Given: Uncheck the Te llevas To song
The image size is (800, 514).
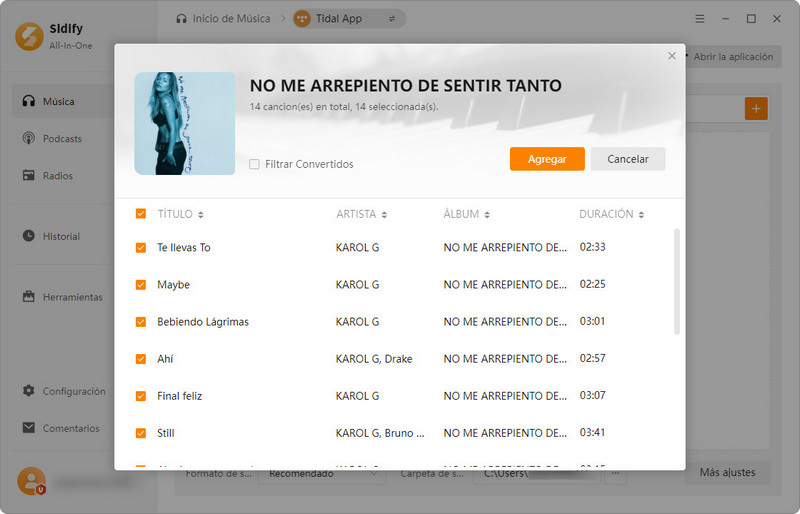Looking at the screenshot, I should click(x=141, y=248).
